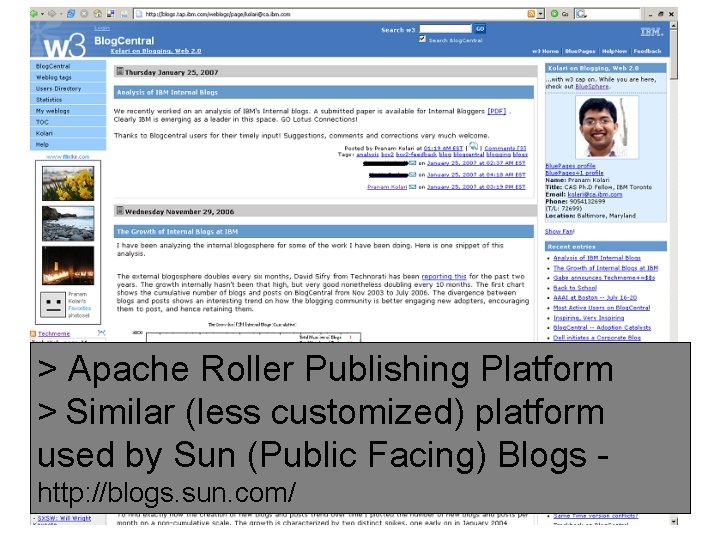
Task: Click the GO search button
Action: [480, 29]
